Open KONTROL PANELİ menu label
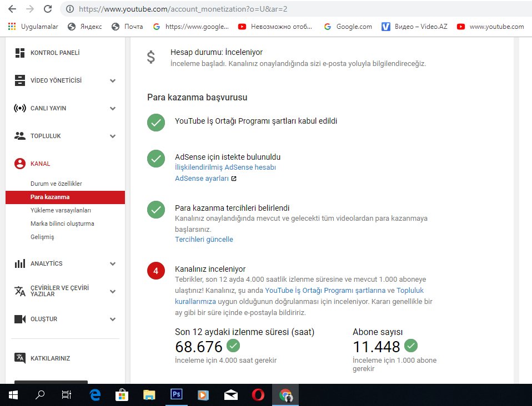Screen dimensions: 532x406 coord(55,53)
